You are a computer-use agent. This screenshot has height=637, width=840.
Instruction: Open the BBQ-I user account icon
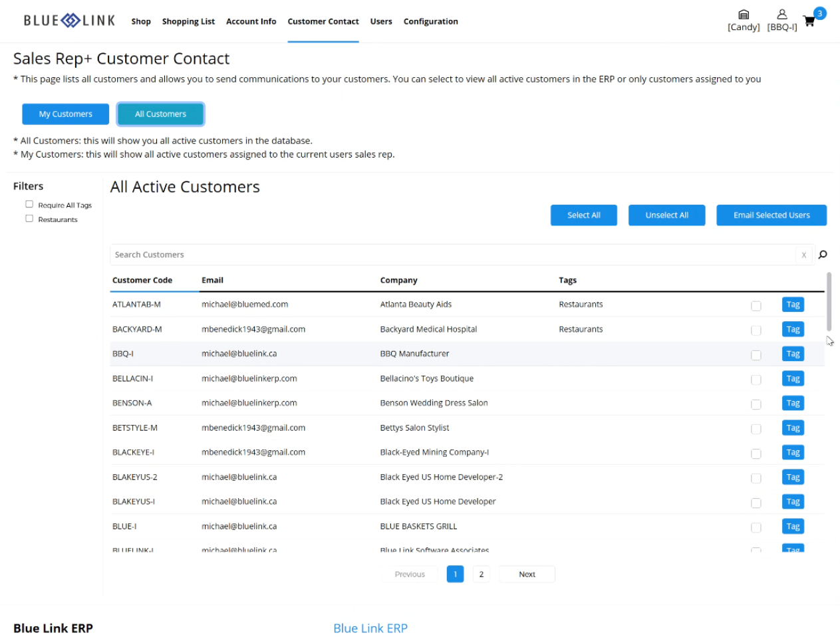pos(782,14)
